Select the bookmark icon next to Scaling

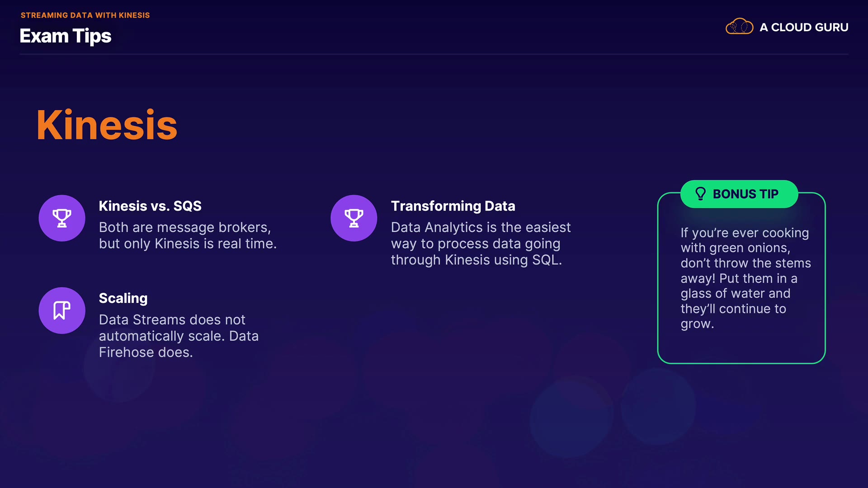pyautogui.click(x=62, y=310)
